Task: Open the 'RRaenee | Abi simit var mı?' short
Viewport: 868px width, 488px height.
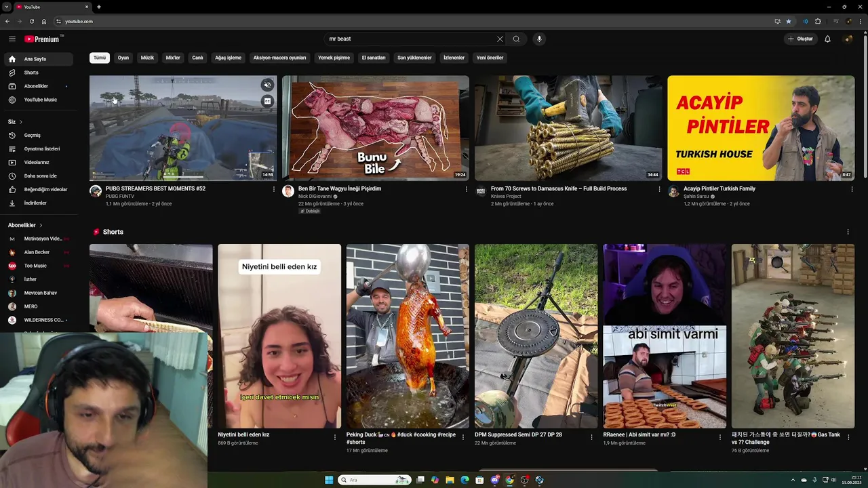Action: click(665, 336)
